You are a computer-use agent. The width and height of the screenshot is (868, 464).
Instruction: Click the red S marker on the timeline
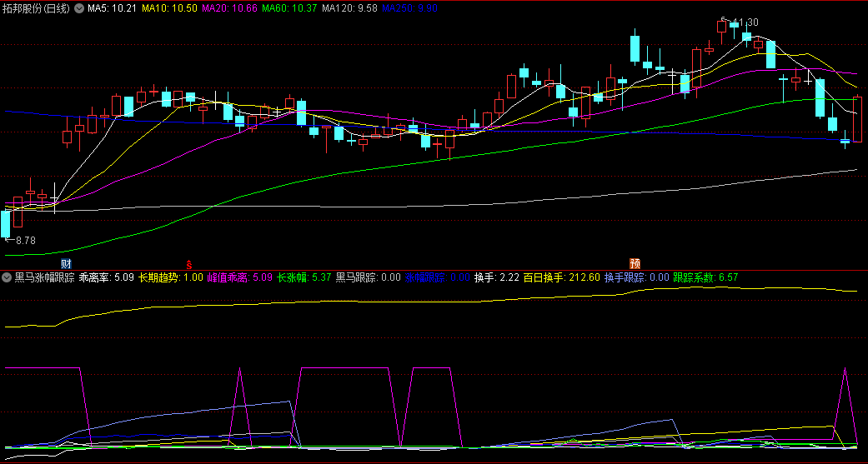[188, 264]
